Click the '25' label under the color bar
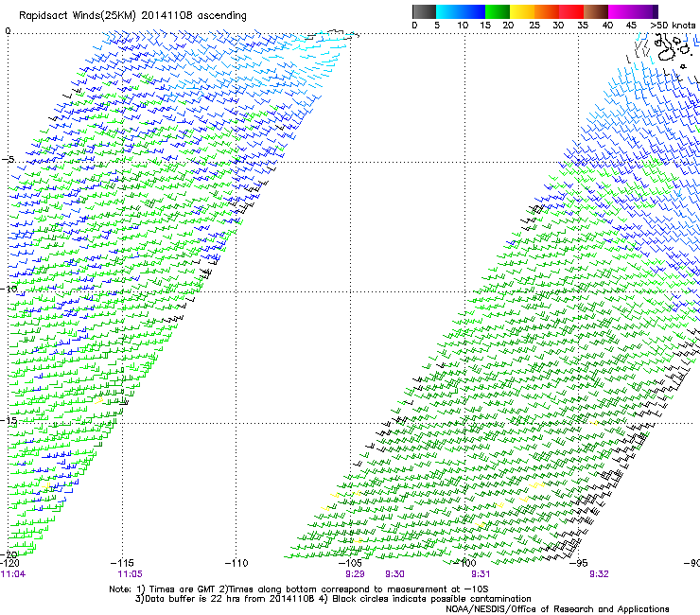The height and width of the screenshot is (615, 700). (534, 26)
